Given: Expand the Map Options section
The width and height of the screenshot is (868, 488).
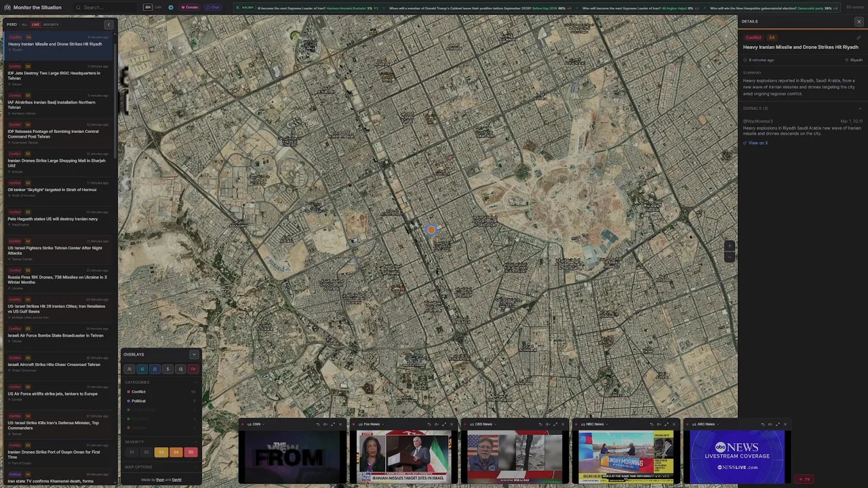Looking at the screenshot, I should 161,467.
